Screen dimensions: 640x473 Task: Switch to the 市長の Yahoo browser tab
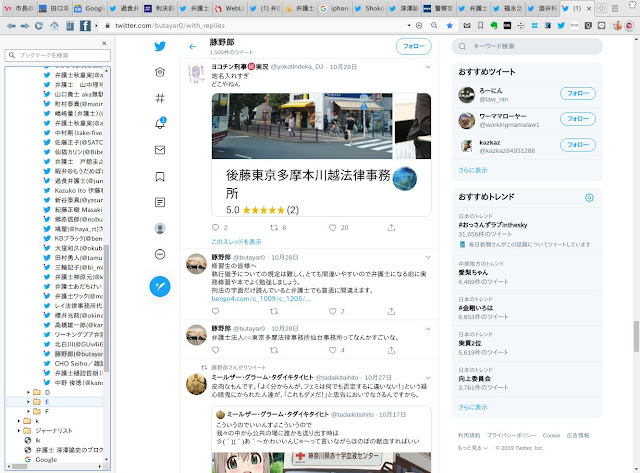pyautogui.click(x=19, y=8)
